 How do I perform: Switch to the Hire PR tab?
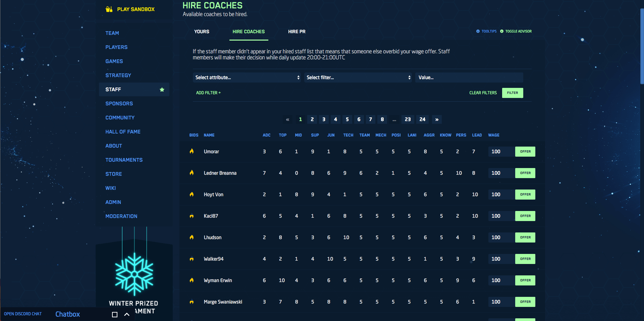coord(297,32)
